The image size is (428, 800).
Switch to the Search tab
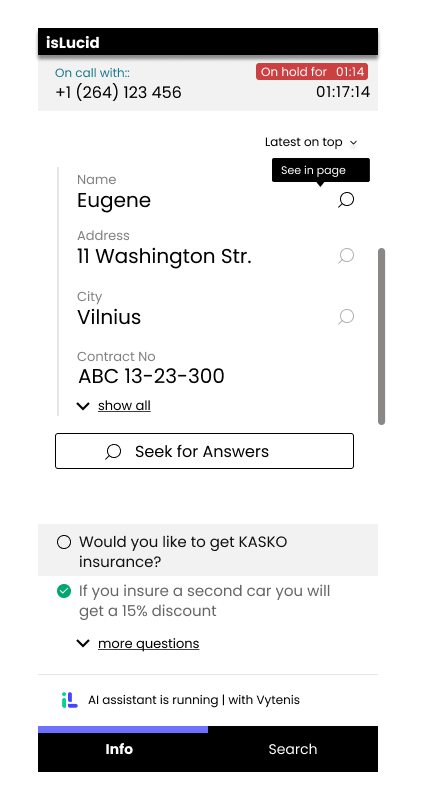click(293, 749)
